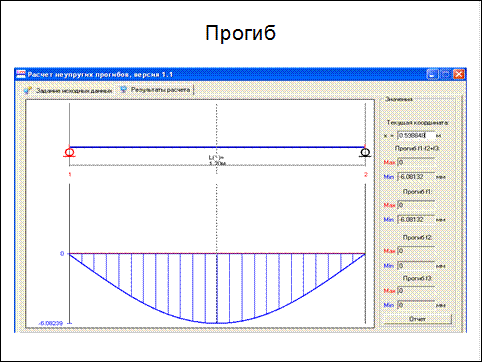Image resolution: width=482 pixels, height=362 pixels.
Task: Click the blue 0 axis label
Action: coord(62,254)
